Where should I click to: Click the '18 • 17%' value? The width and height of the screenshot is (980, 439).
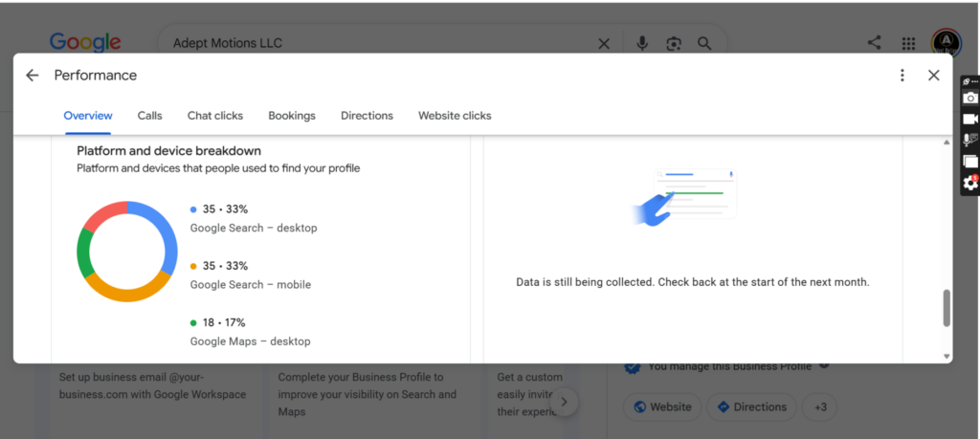pyautogui.click(x=224, y=323)
